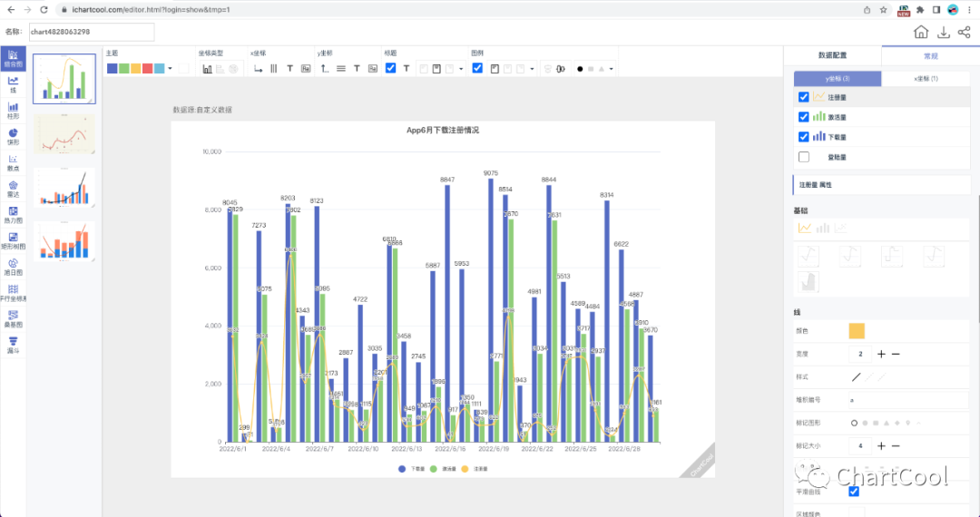Decrease 标记大小 with minus button
Image resolution: width=980 pixels, height=517 pixels.
896,445
